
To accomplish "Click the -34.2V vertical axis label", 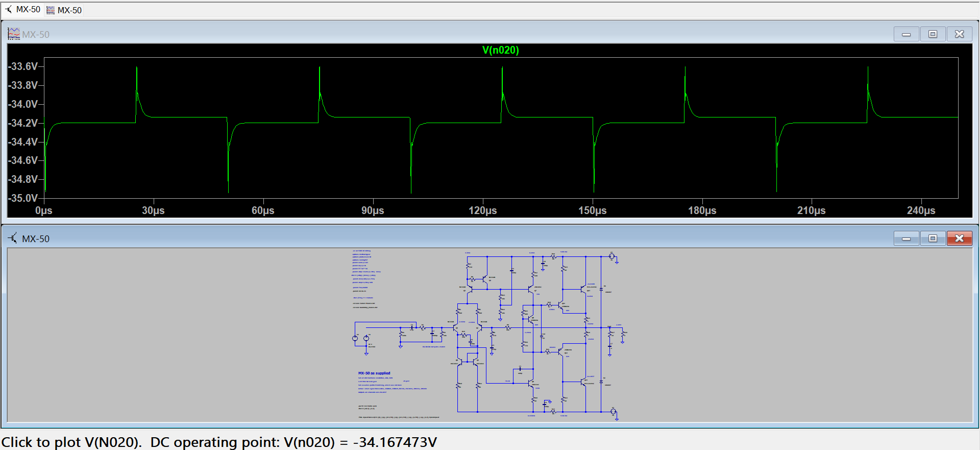I will pos(23,123).
